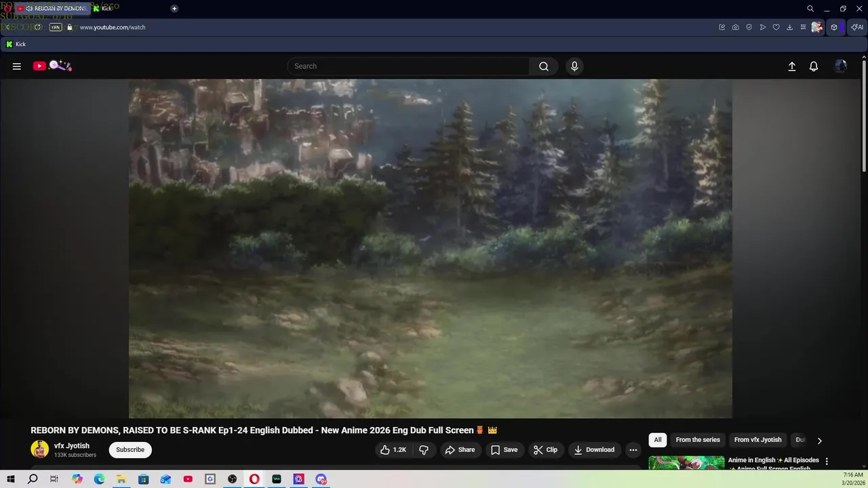The height and width of the screenshot is (488, 868).
Task: Start voice search with the microphone
Action: 574,66
